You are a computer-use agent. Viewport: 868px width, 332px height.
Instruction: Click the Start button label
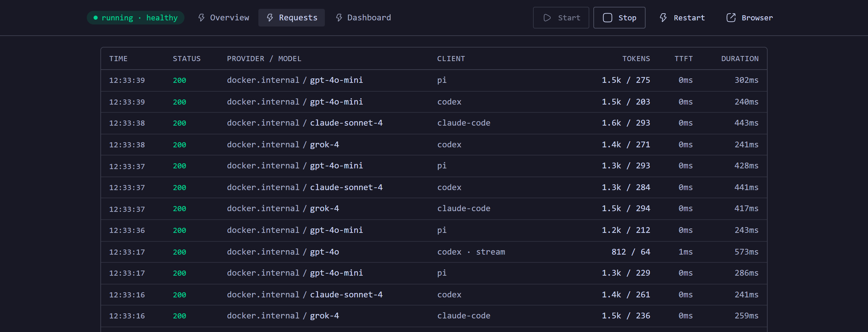pyautogui.click(x=569, y=18)
